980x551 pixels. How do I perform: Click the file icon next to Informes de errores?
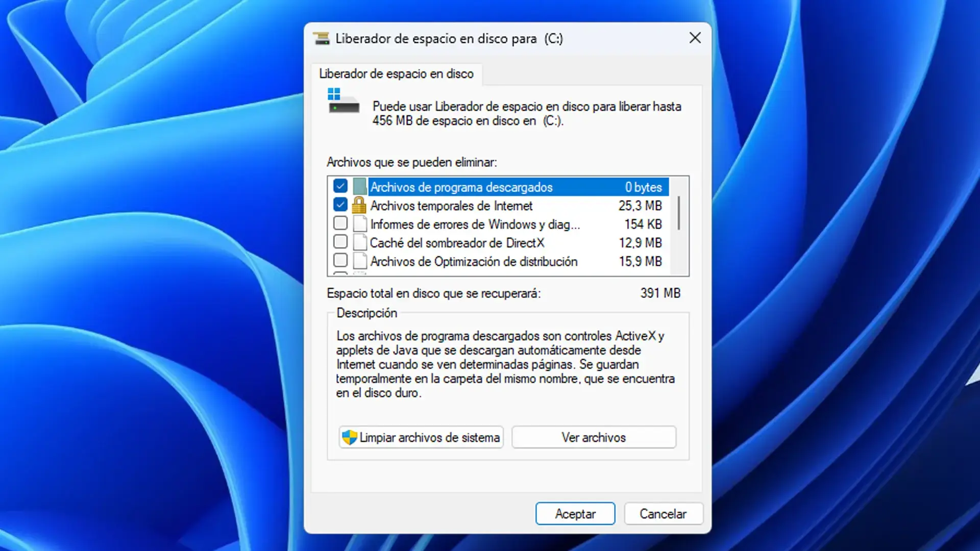tap(360, 224)
